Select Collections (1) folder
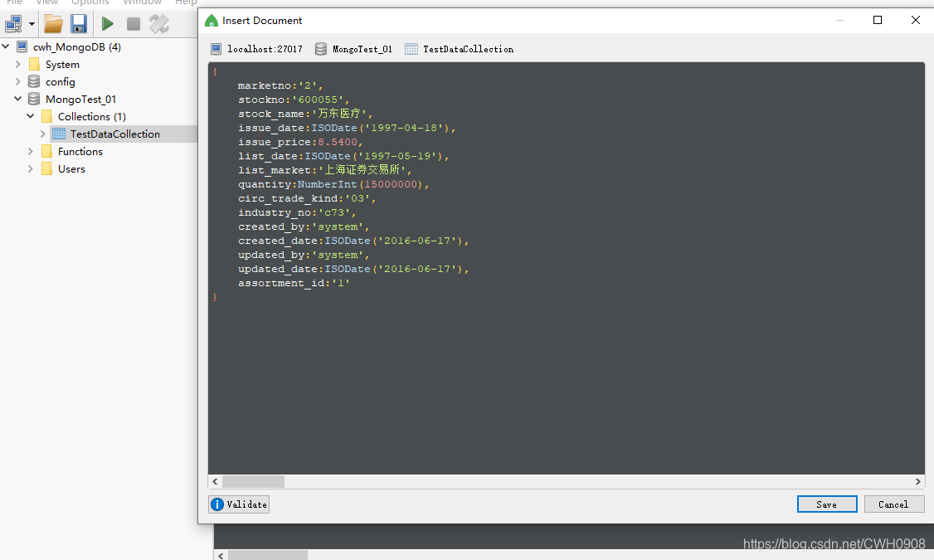 92,116
